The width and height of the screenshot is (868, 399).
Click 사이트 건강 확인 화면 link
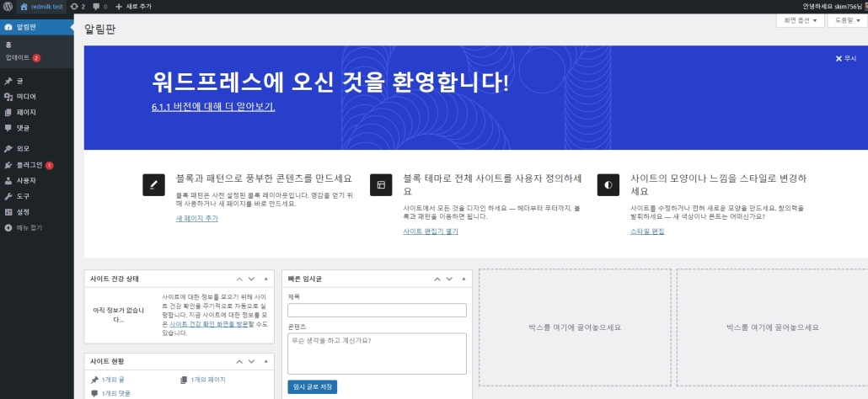pos(209,324)
